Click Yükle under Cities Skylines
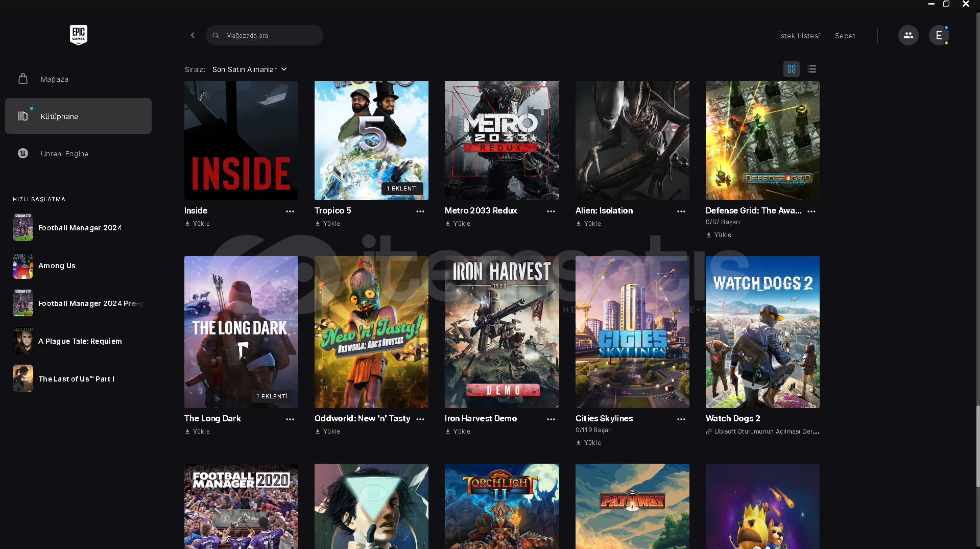This screenshot has height=549, width=980. [x=588, y=443]
